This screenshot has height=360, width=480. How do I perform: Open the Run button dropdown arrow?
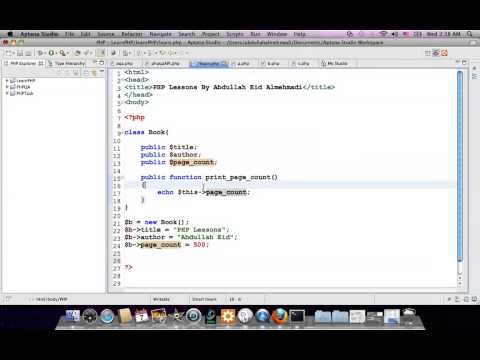pos(56,53)
